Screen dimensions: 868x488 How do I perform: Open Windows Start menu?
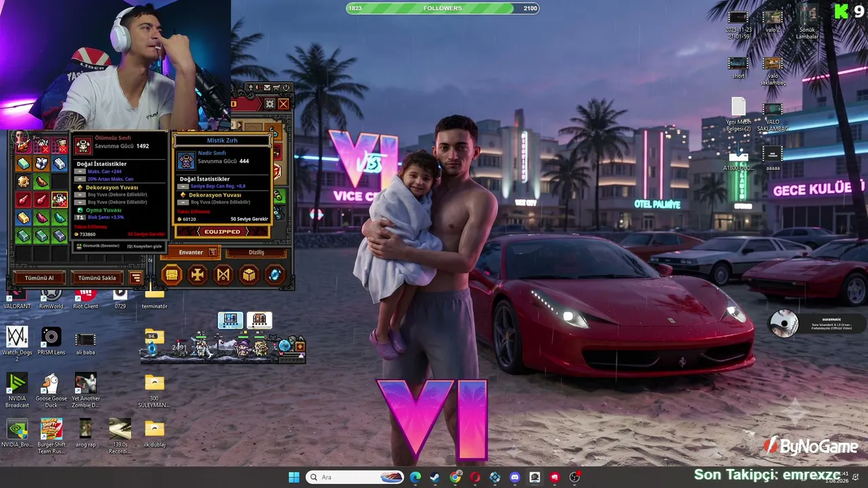pyautogui.click(x=294, y=477)
